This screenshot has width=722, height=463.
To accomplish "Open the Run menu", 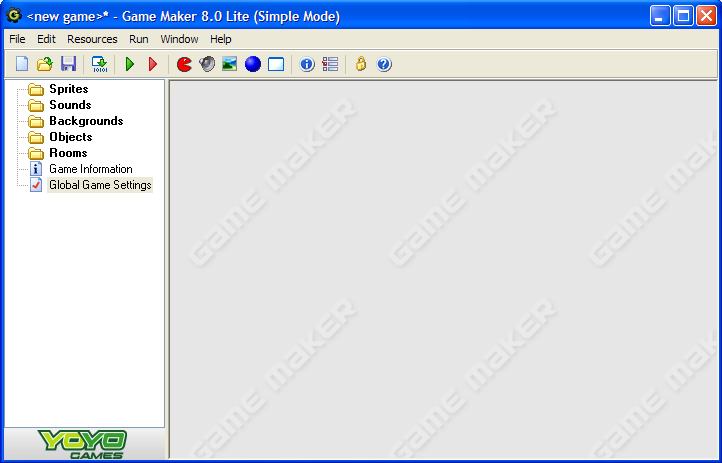I will [139, 39].
